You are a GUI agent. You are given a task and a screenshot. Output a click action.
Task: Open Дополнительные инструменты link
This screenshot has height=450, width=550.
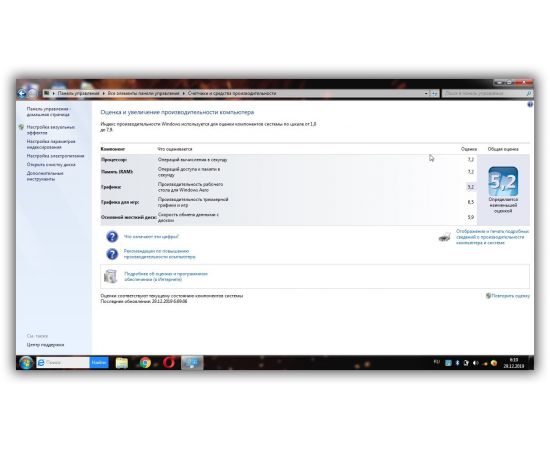45,176
